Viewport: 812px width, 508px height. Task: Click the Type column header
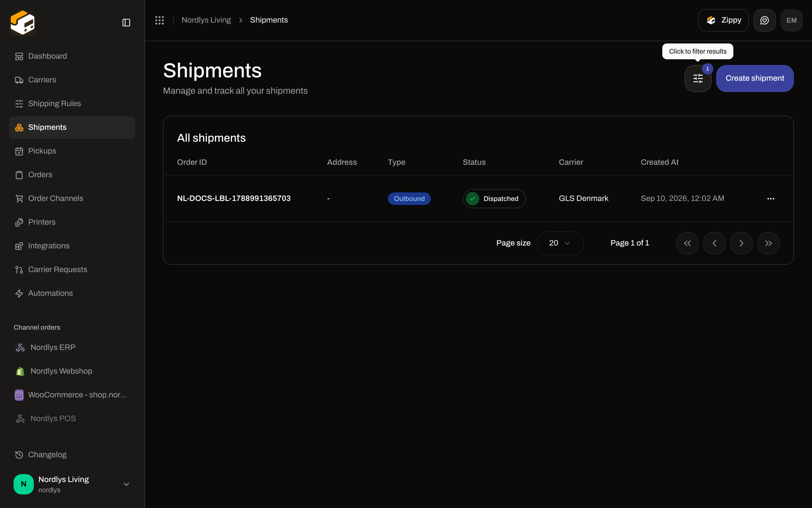point(396,162)
